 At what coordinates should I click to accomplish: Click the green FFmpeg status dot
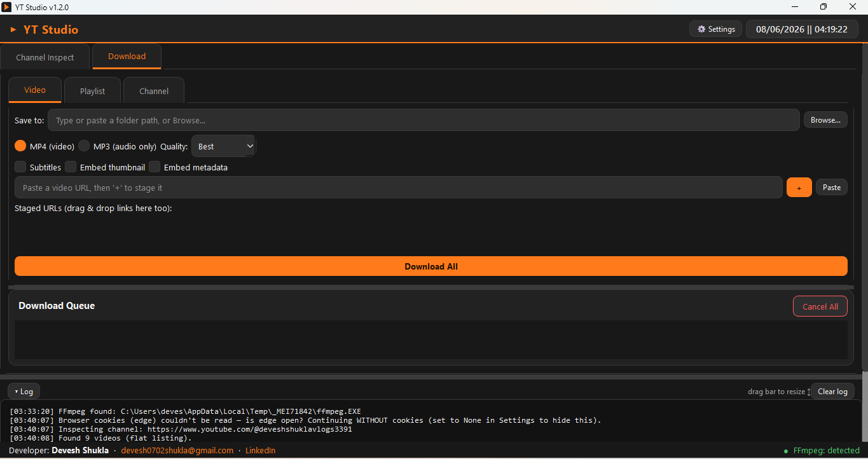coord(786,451)
